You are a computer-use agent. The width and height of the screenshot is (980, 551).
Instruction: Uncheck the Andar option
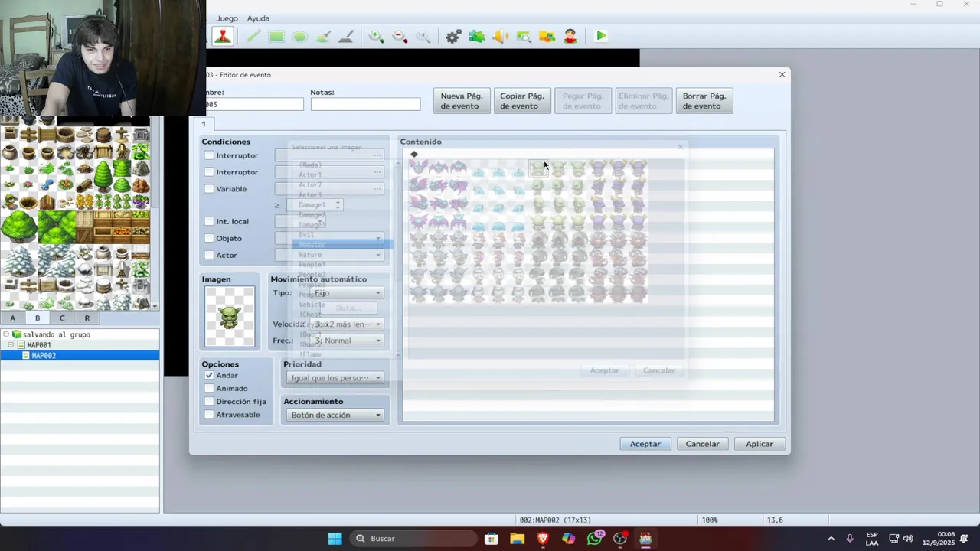[x=209, y=375]
